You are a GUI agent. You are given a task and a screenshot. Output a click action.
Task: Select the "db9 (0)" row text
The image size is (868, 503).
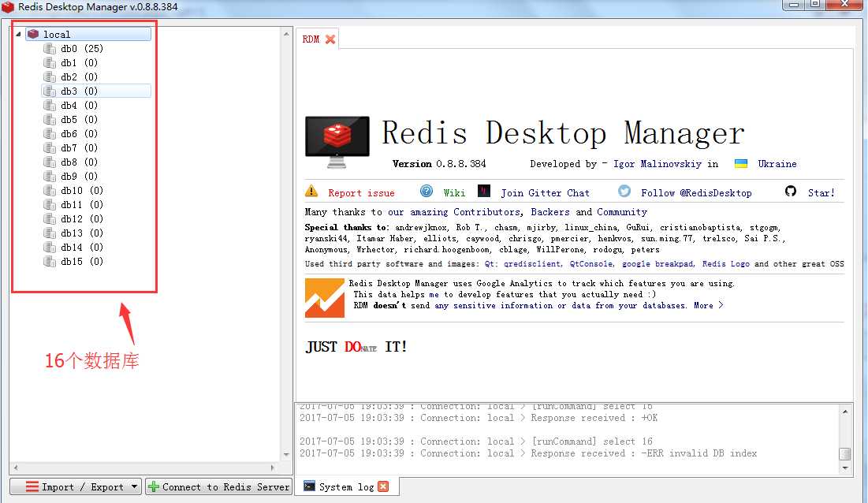[79, 177]
